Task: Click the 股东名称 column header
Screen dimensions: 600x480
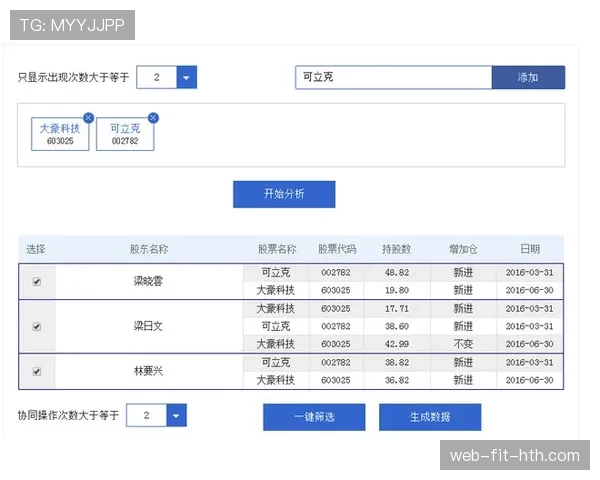Action: click(x=149, y=249)
